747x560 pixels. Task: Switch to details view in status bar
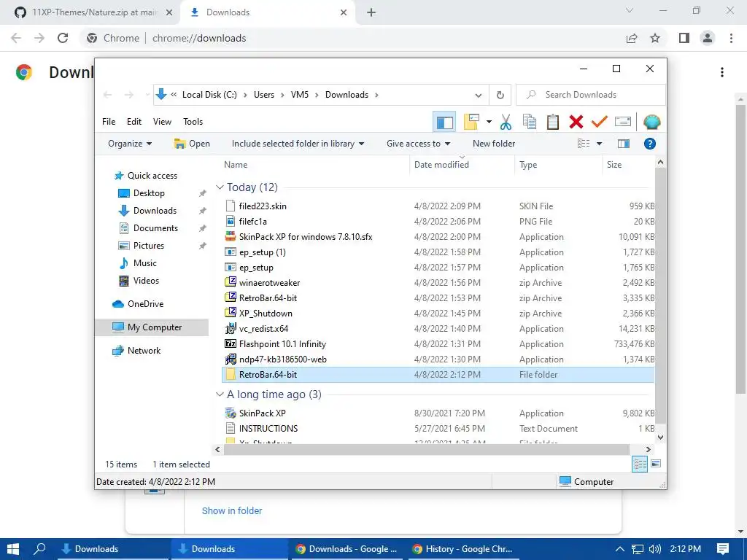[640, 464]
